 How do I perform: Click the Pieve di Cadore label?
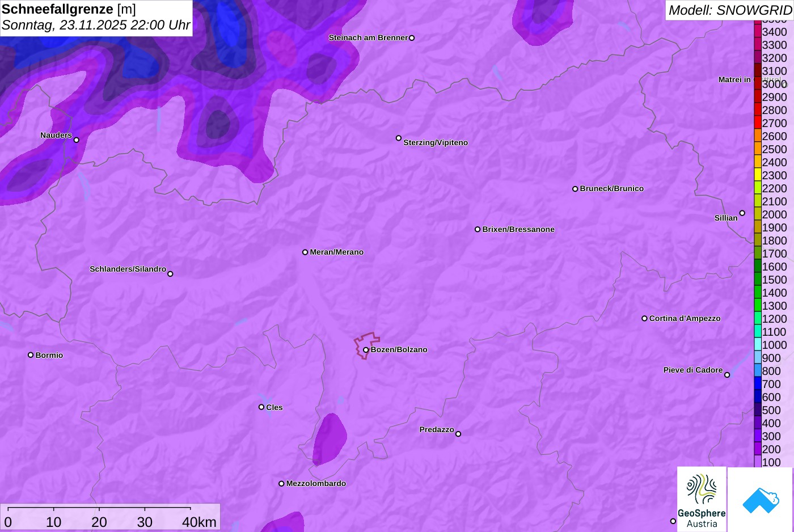point(693,370)
